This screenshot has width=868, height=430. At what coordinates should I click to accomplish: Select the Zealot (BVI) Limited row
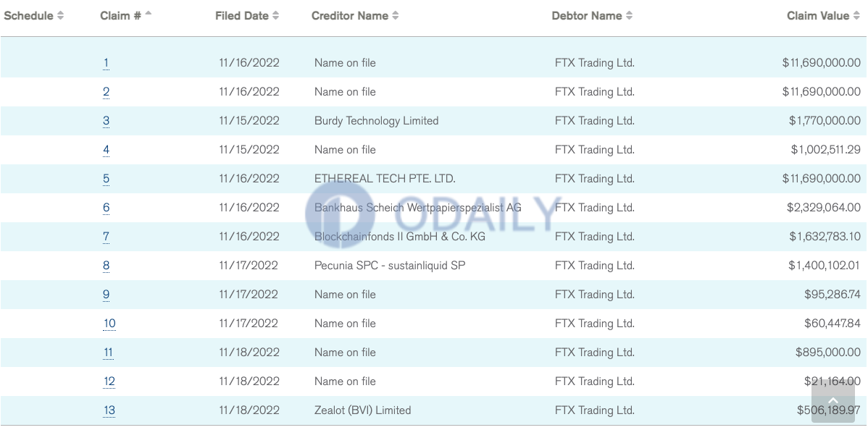(x=434, y=410)
